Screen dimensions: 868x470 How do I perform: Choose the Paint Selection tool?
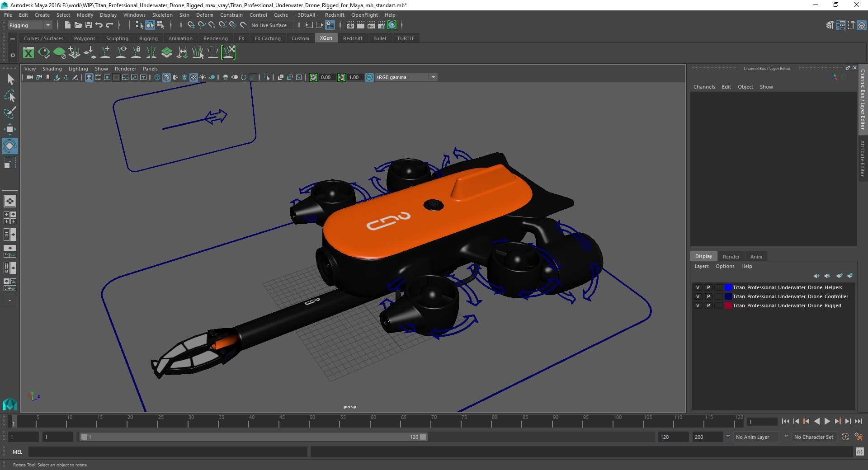click(10, 113)
